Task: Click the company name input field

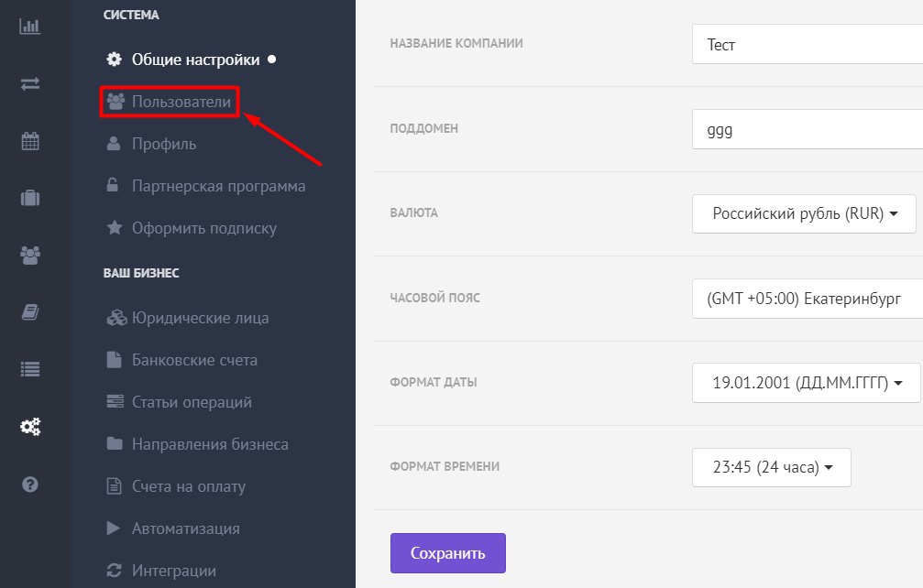Action: [807, 45]
